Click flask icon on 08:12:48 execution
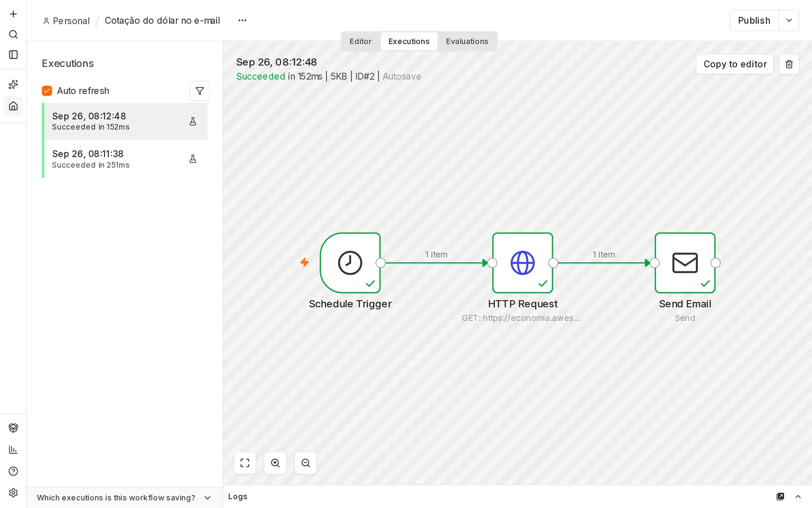This screenshot has height=508, width=812. [x=193, y=121]
